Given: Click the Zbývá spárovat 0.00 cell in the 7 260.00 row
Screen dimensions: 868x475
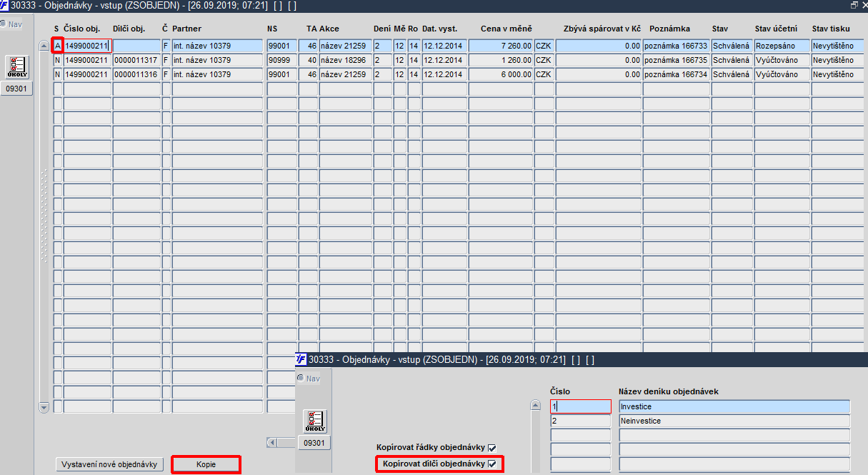Looking at the screenshot, I should (598, 46).
